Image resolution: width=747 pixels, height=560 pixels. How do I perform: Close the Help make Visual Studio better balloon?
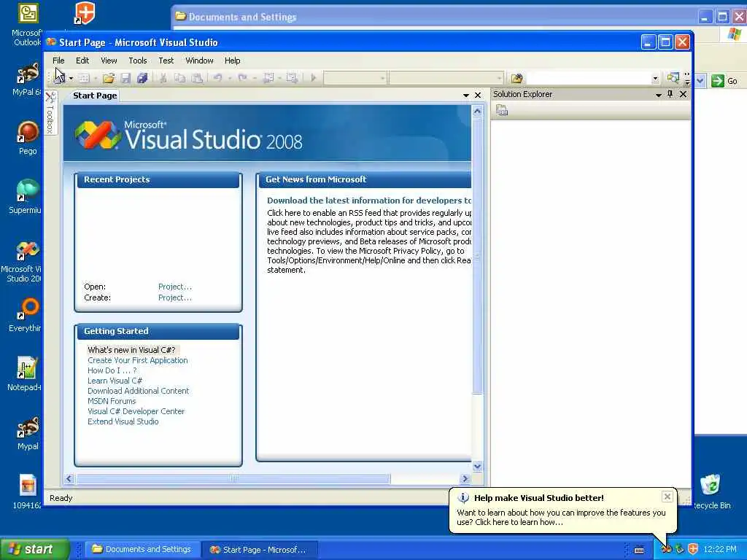pyautogui.click(x=667, y=497)
